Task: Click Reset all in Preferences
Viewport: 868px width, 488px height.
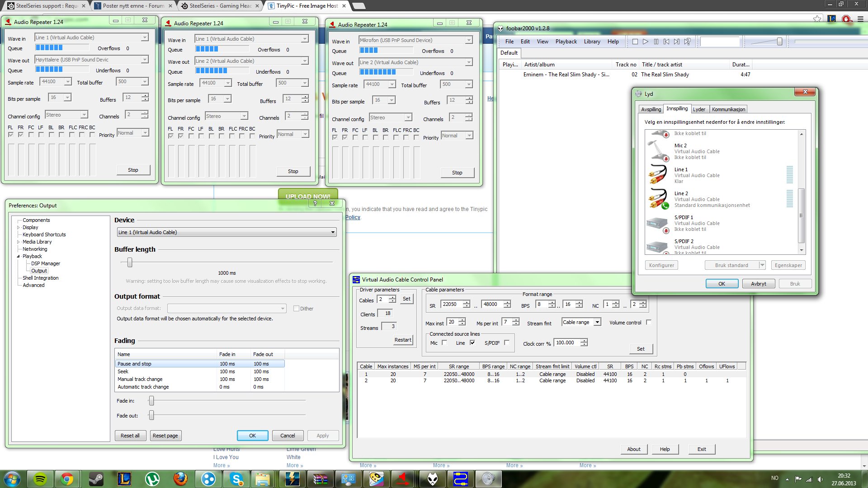Action: [x=130, y=436]
